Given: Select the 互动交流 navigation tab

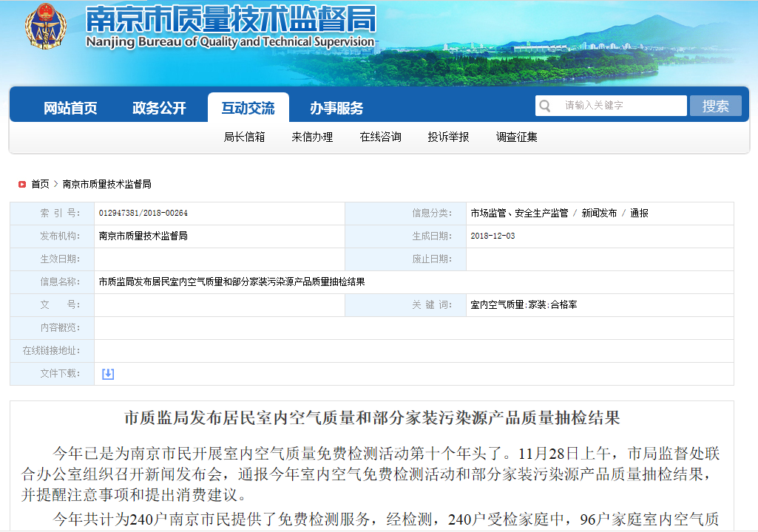Looking at the screenshot, I should (x=248, y=109).
